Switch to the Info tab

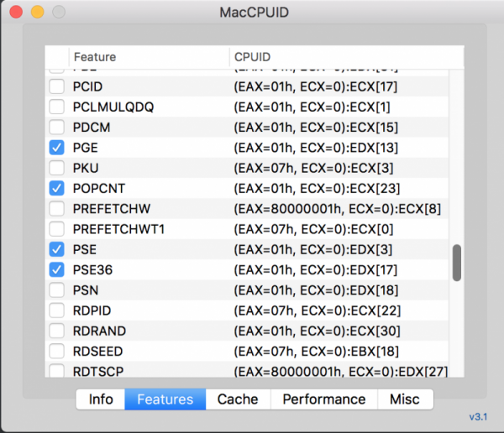[101, 399]
